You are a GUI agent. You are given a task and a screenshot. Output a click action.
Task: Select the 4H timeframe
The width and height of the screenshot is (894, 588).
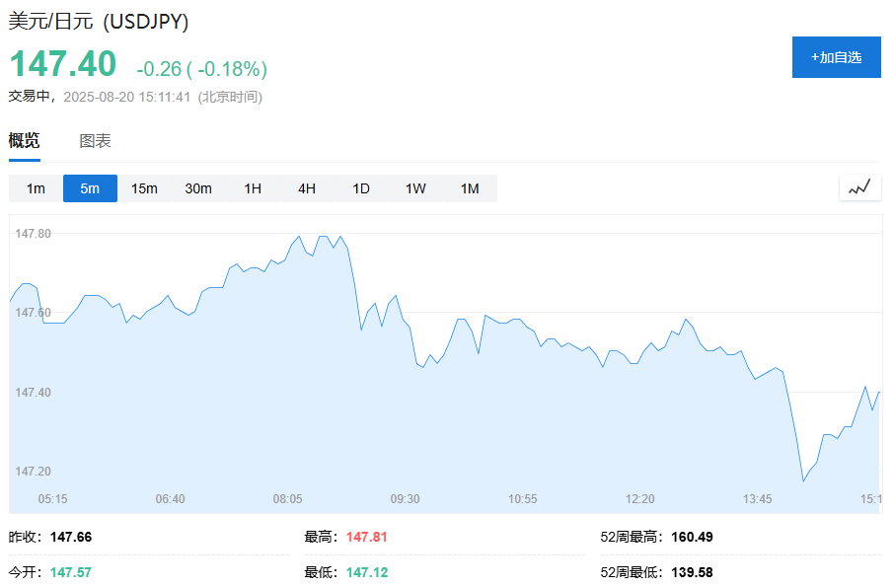[x=307, y=188]
